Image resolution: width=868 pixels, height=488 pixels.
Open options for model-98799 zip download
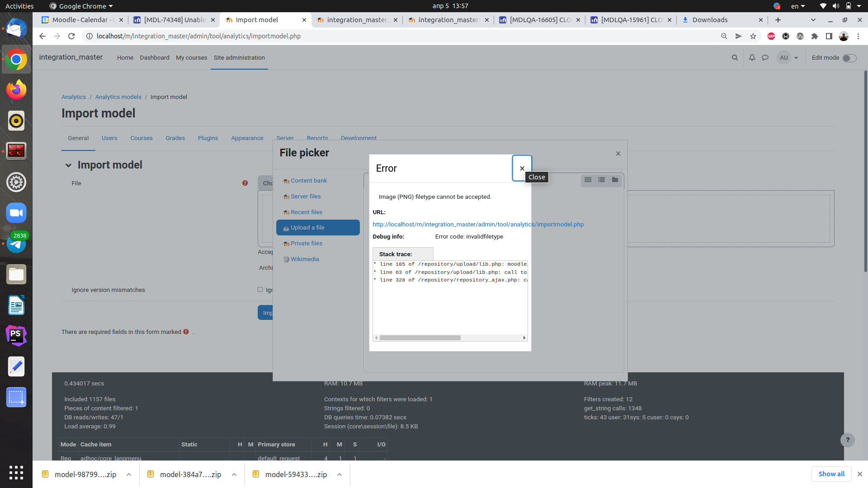pos(129,474)
